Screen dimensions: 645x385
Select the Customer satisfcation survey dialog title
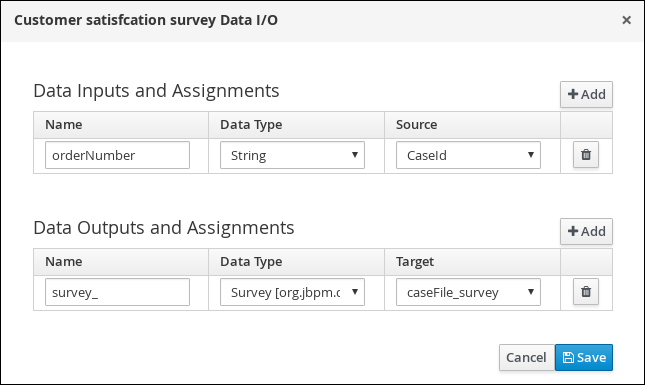point(146,20)
